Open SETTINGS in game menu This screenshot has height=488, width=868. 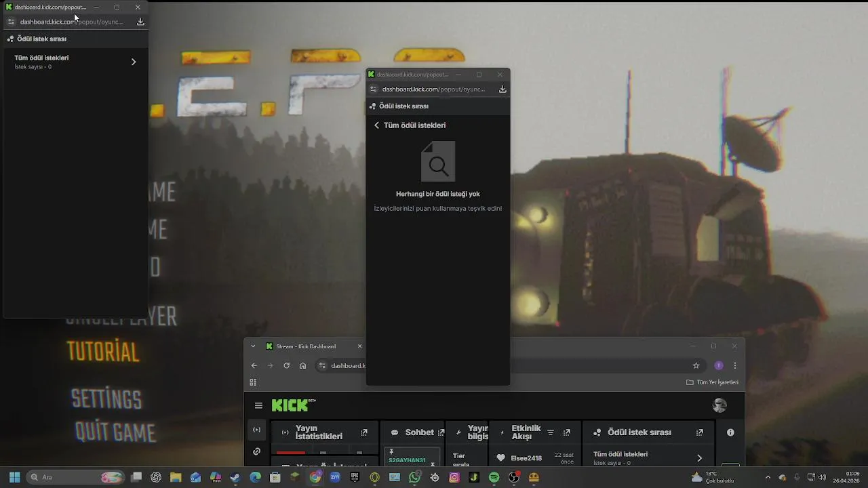106,399
